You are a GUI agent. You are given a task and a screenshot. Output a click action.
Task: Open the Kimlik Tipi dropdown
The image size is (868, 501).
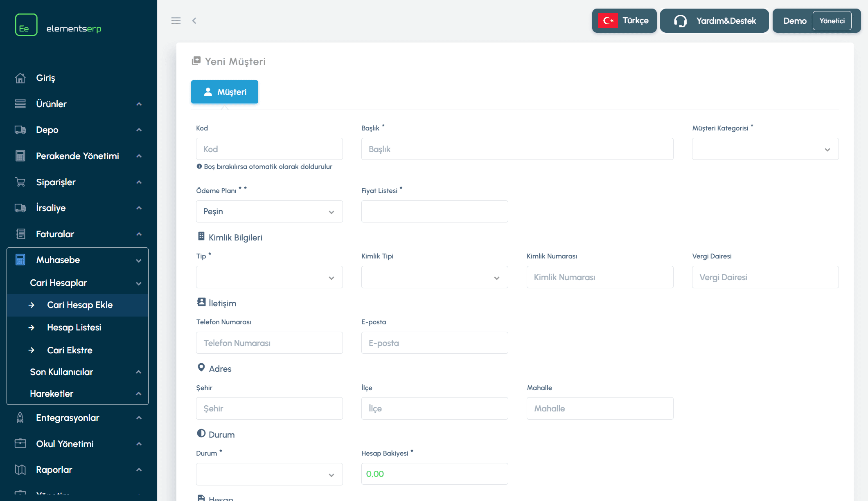point(434,277)
